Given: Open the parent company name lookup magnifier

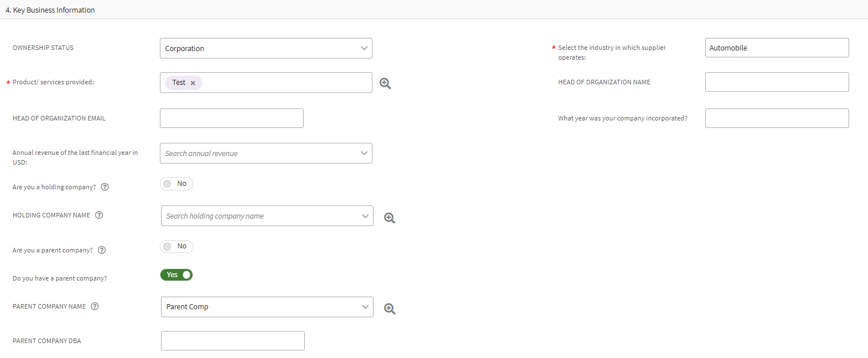Looking at the screenshot, I should (x=390, y=309).
